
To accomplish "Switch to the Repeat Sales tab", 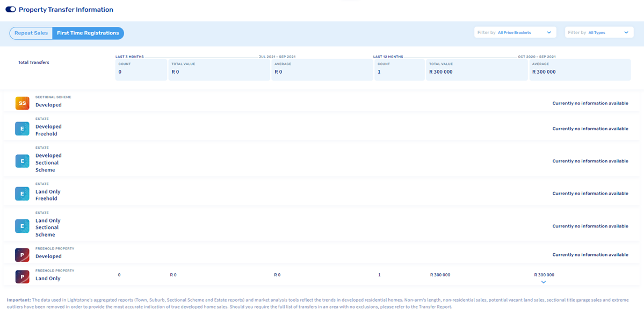I will (x=31, y=33).
